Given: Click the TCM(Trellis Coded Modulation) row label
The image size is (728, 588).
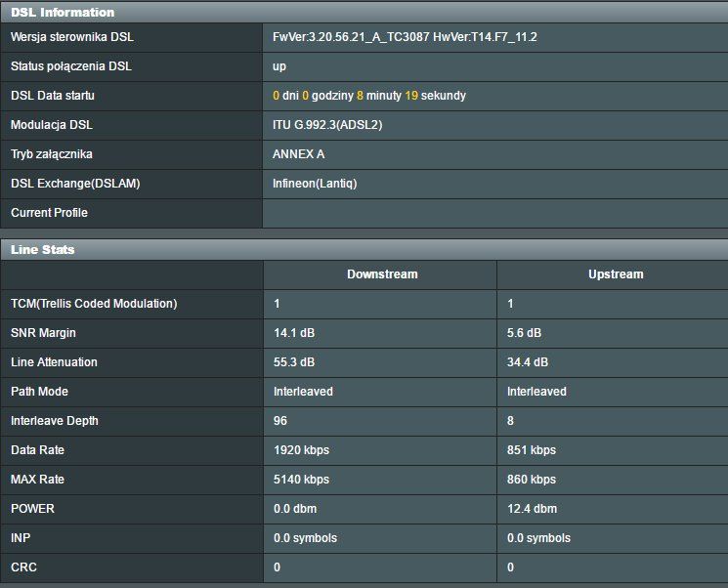Looking at the screenshot, I should pos(94,304).
